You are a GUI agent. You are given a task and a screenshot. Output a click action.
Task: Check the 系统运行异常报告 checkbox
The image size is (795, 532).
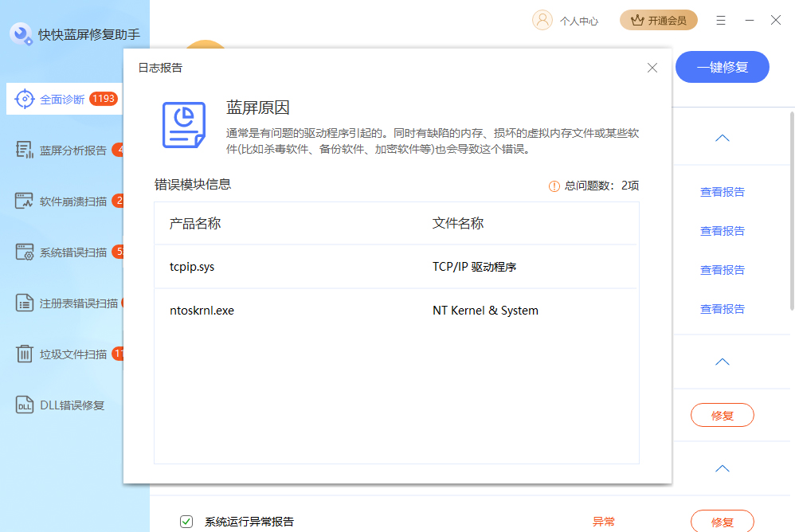point(186,521)
